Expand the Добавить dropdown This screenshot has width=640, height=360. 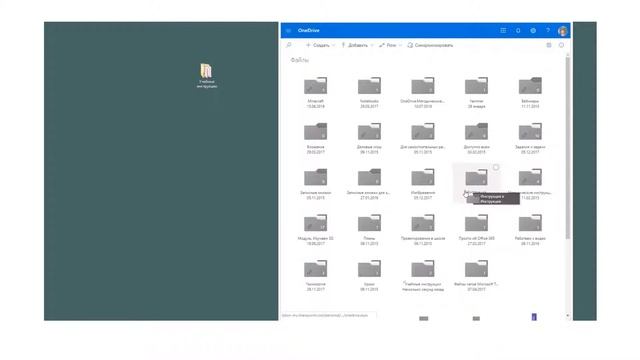357,45
